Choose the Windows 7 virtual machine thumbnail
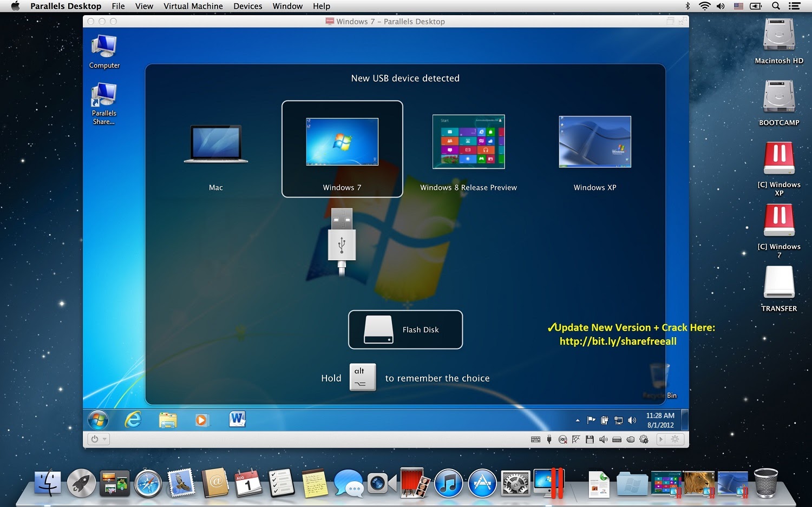Viewport: 812px width, 507px height. [x=342, y=142]
